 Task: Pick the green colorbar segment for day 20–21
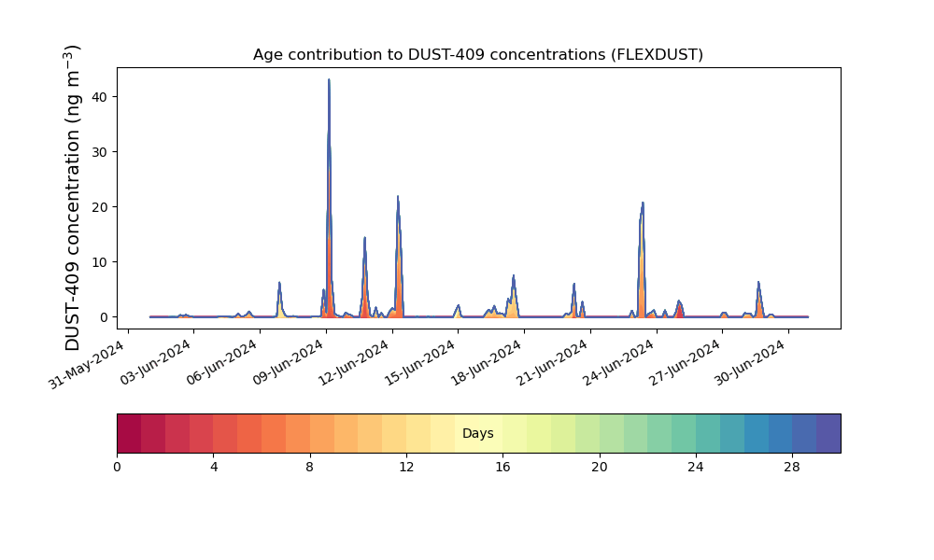pyautogui.click(x=612, y=433)
